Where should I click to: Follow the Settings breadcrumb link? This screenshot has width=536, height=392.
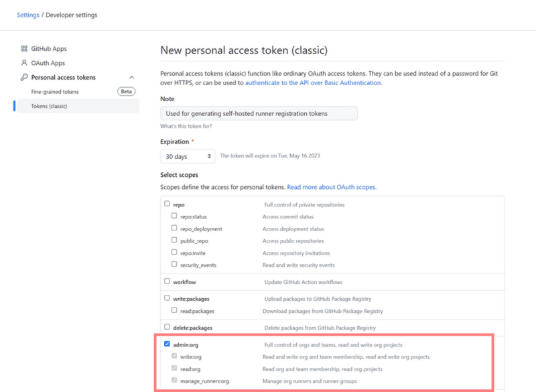point(28,15)
